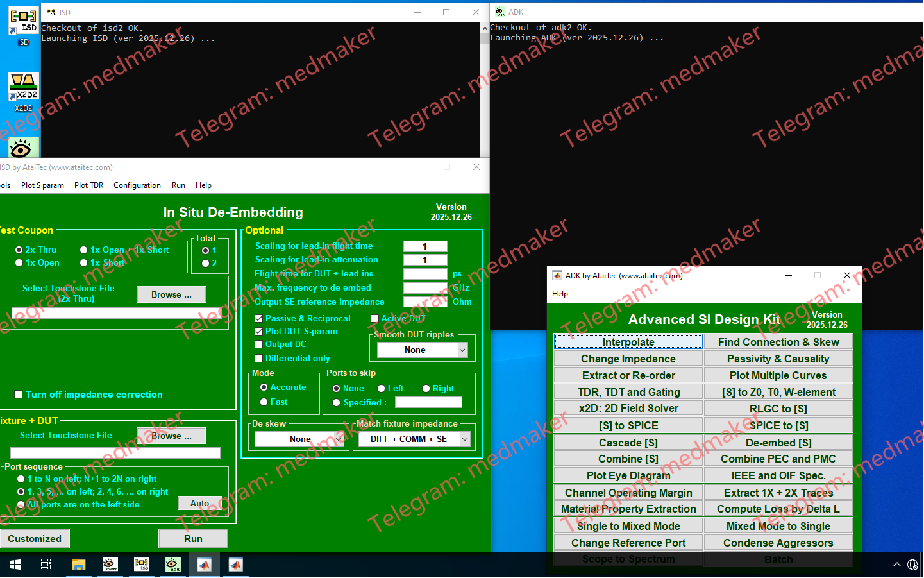Launch MATLAB from the taskbar
Image resolution: width=924 pixels, height=578 pixels.
click(x=204, y=565)
